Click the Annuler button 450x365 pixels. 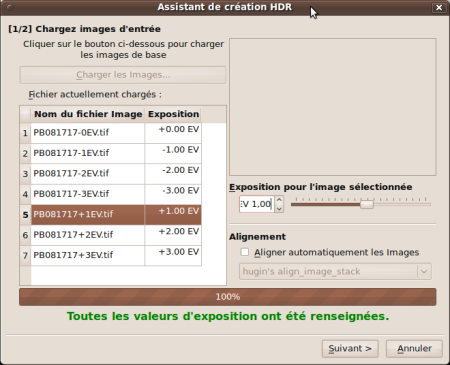[x=414, y=349]
